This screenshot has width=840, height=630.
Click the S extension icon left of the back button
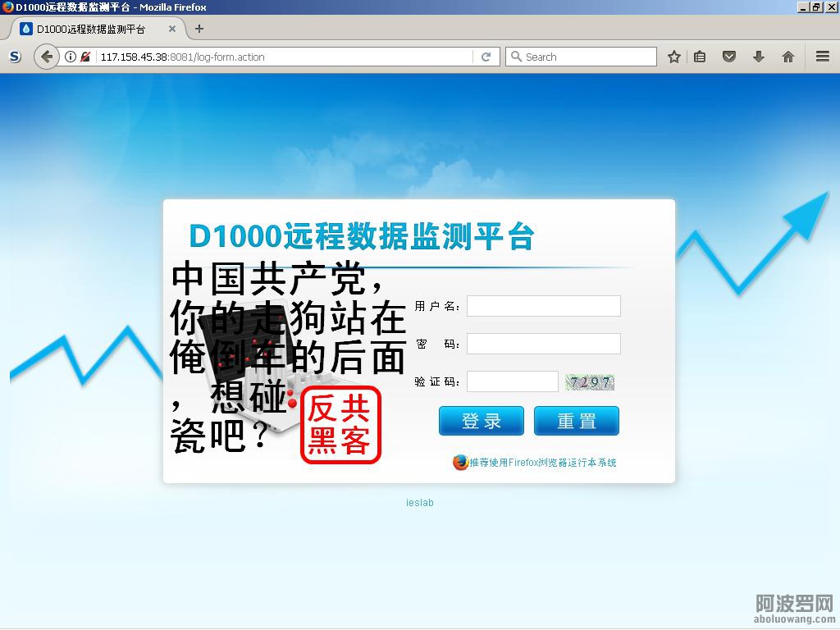pyautogui.click(x=15, y=57)
